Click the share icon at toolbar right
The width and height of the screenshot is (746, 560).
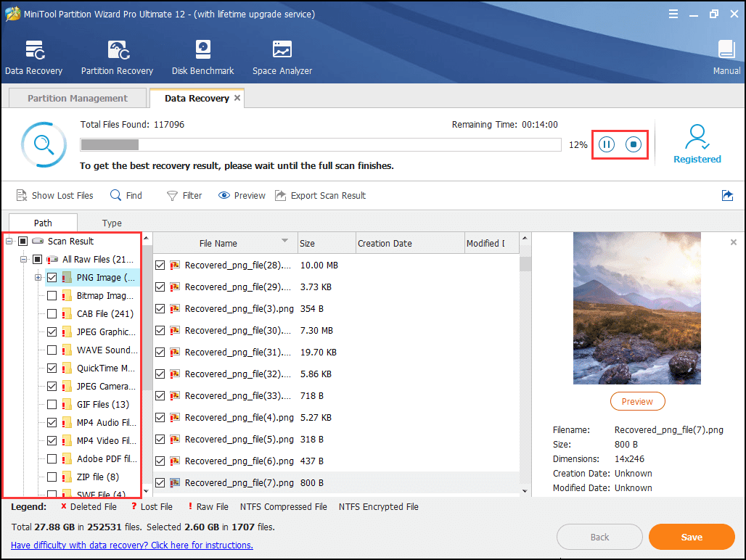click(727, 195)
